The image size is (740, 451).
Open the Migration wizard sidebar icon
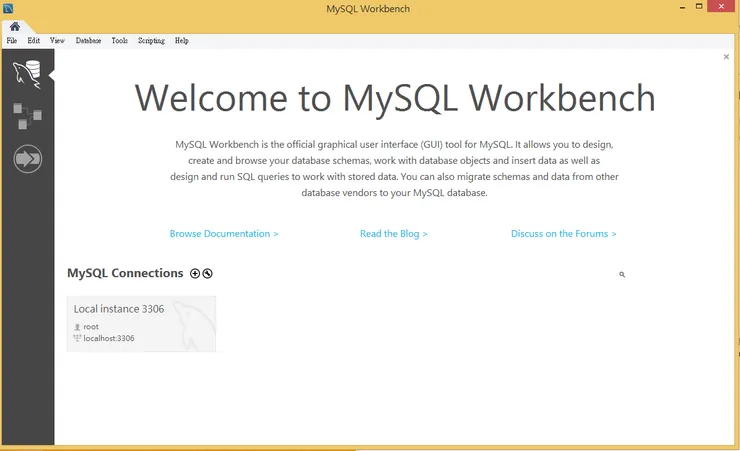(x=27, y=158)
